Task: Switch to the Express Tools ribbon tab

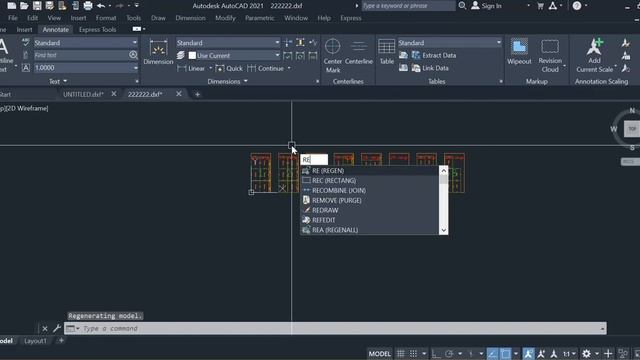Action: [98, 29]
